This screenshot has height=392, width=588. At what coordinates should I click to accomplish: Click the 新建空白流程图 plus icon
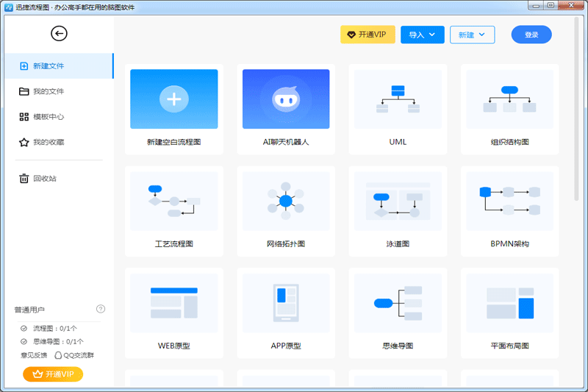coord(173,99)
